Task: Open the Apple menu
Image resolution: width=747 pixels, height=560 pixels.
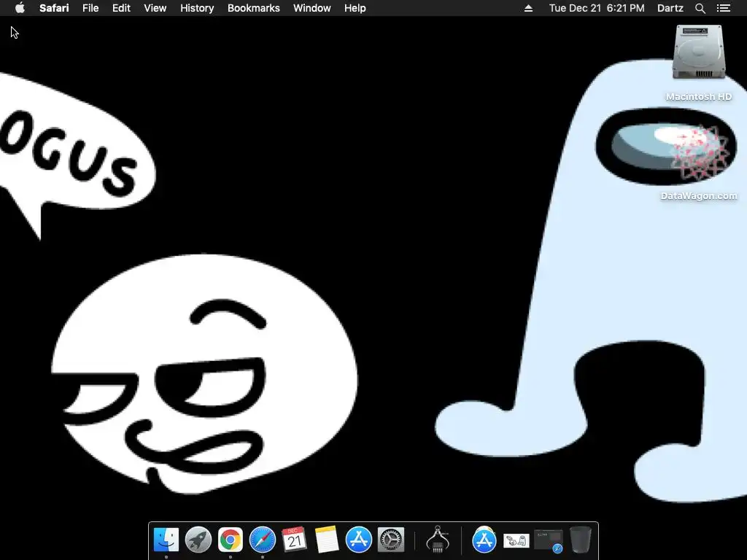Action: pos(20,8)
